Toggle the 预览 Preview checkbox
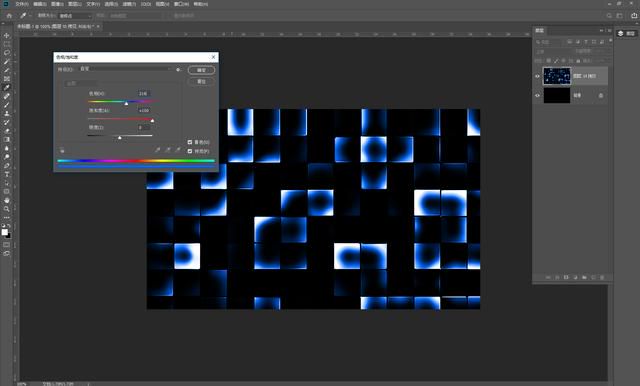 [190, 151]
